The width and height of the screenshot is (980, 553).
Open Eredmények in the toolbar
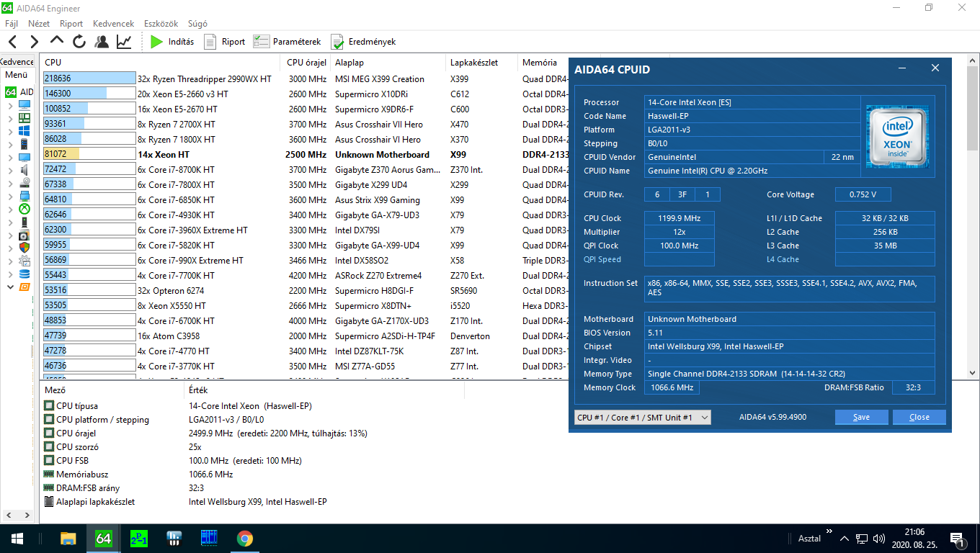tap(363, 42)
